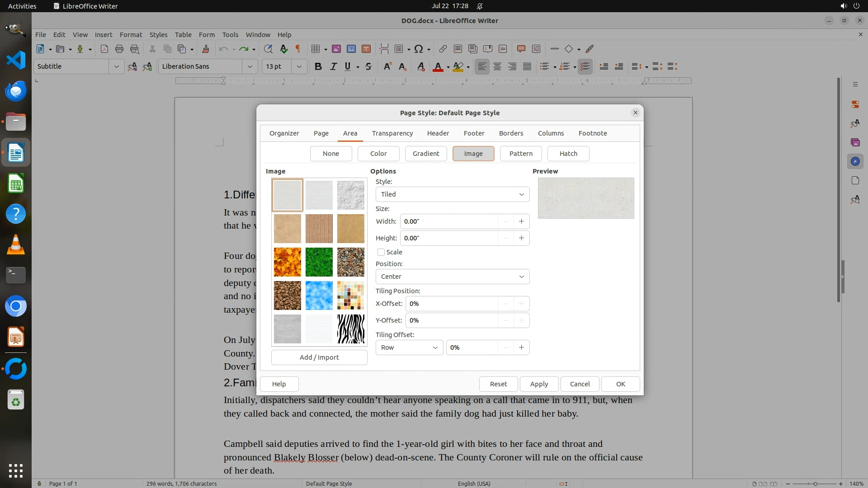The image size is (868, 488).
Task: Expand the Position dropdown showing Center
Action: click(452, 277)
